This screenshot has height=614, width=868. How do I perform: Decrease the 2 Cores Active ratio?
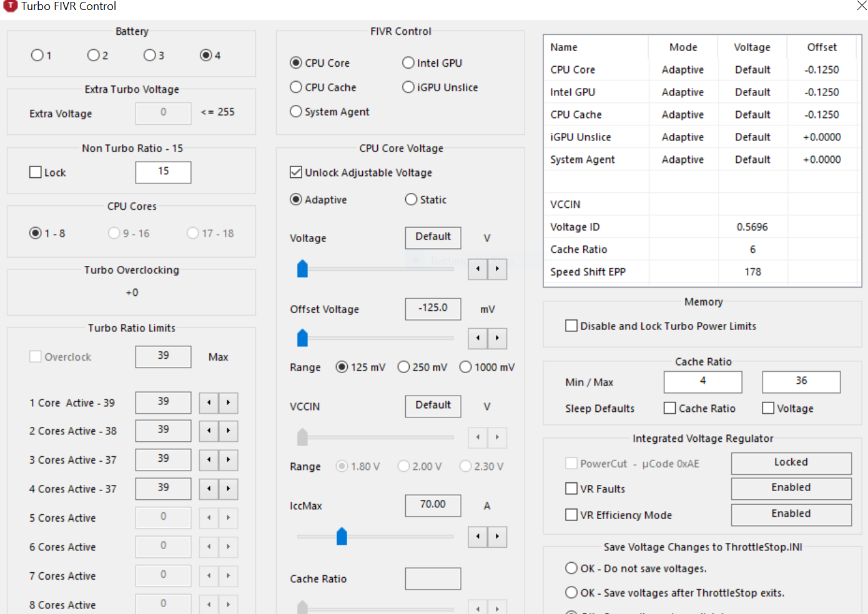[209, 431]
